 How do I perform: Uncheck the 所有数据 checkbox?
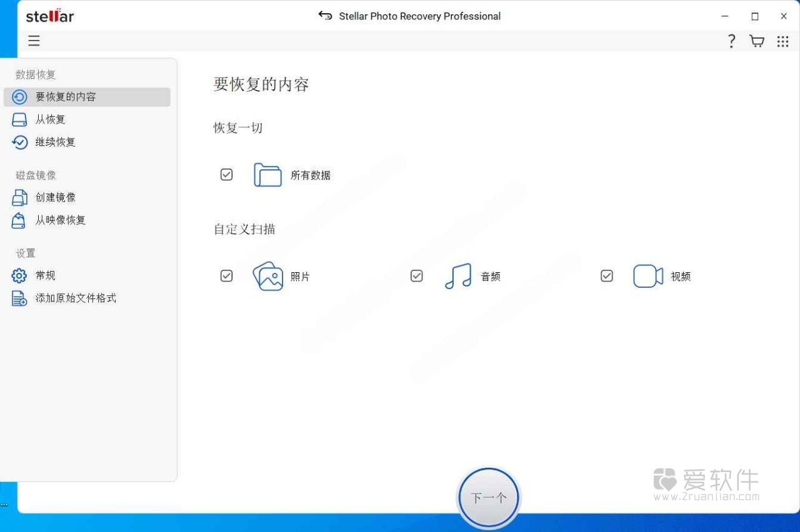(x=226, y=175)
